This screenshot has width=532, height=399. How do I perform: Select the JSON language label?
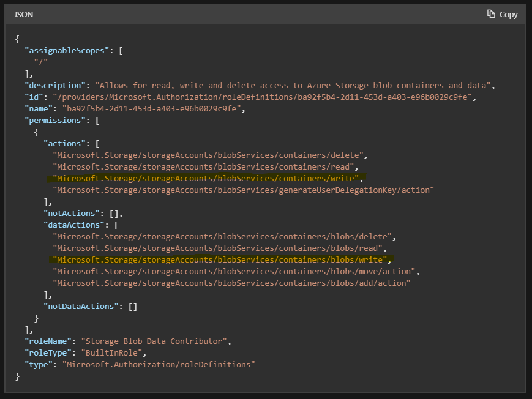click(23, 14)
